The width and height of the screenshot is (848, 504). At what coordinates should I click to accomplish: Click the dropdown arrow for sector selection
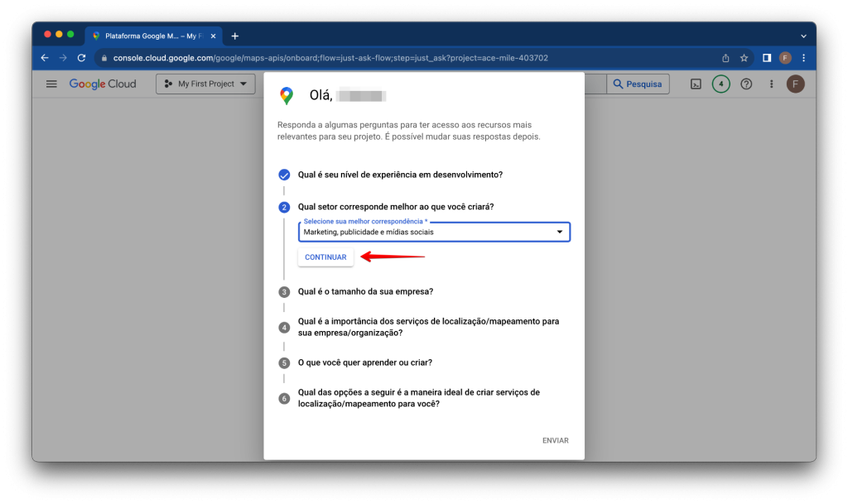pos(560,232)
